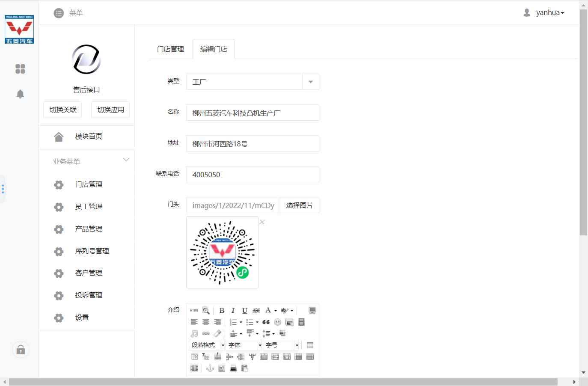Switch to 门店管理 tab
This screenshot has height=386, width=588.
170,49
